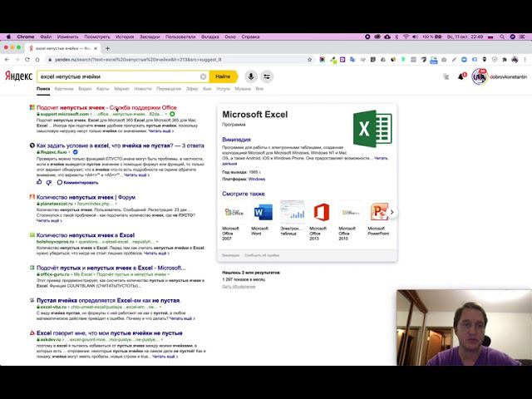532x399 pixels.
Task: Open the Окно menu
Action: point(230,37)
